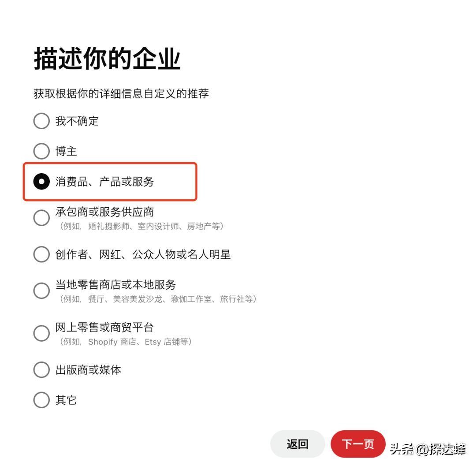Select the 承包商或服务供应商 radio button
The height and width of the screenshot is (466, 476).
41,217
